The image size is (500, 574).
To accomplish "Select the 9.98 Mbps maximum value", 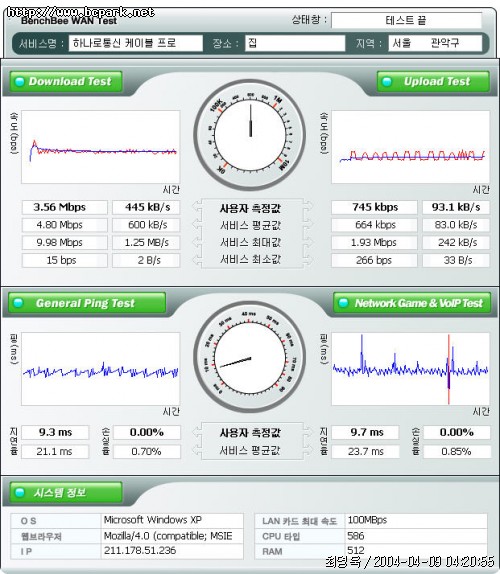I will [65, 242].
